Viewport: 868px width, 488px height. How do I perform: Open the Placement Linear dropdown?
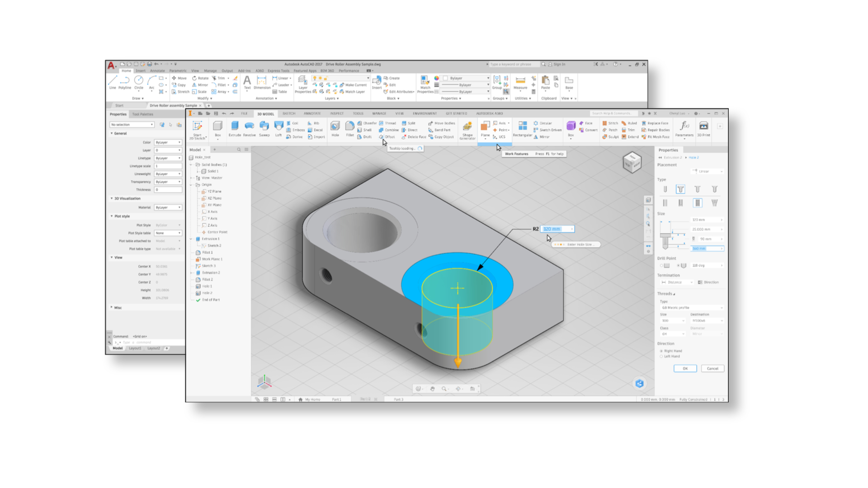click(708, 171)
